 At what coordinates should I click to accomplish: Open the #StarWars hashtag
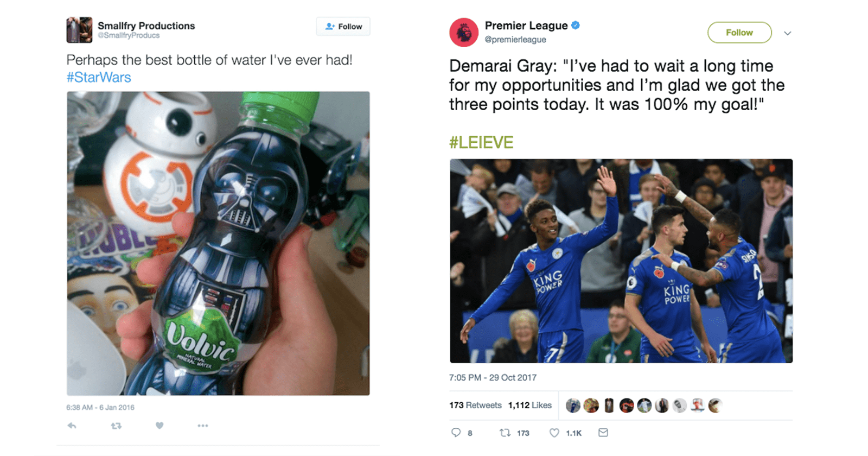(x=98, y=78)
